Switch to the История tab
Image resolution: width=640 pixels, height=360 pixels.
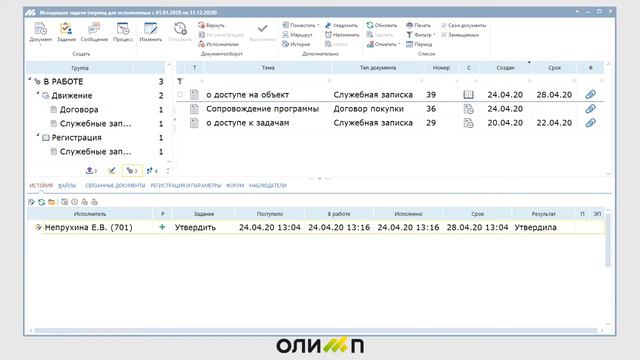[x=41, y=185]
